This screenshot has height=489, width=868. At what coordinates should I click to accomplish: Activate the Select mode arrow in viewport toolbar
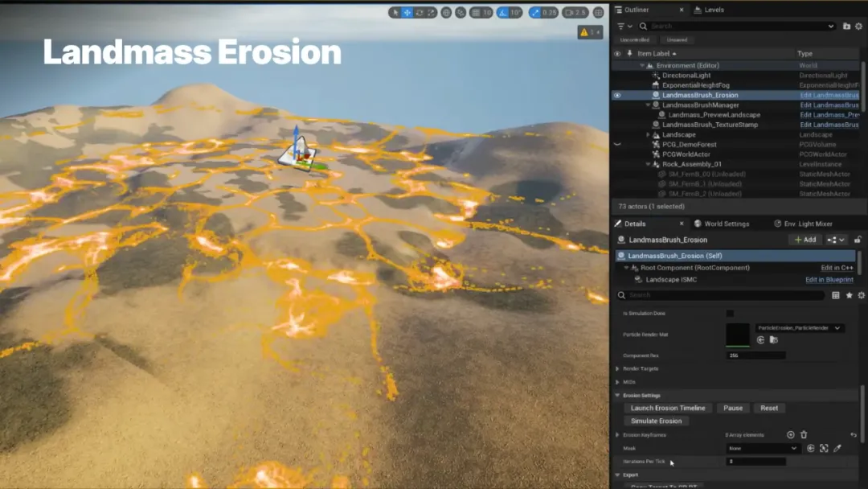(395, 12)
